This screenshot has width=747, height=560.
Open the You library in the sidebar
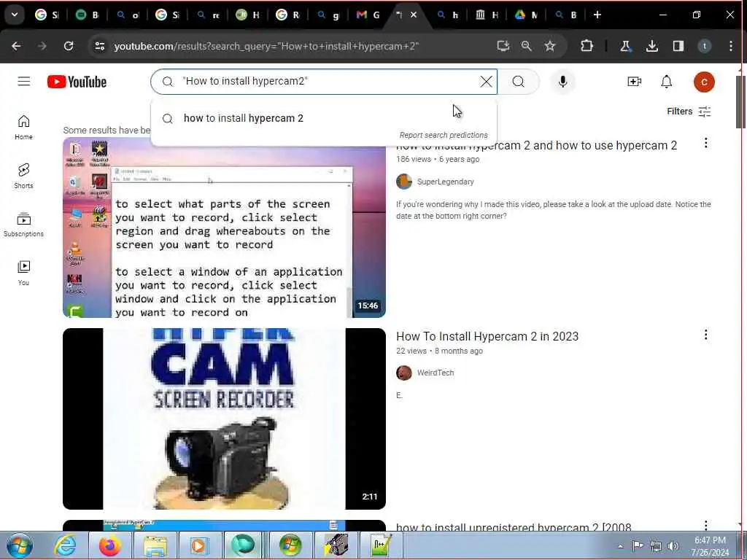tap(23, 273)
